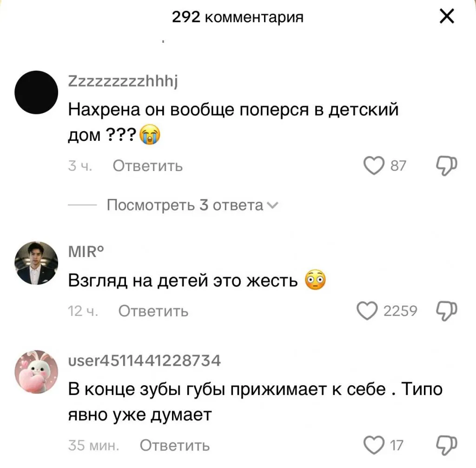Image resolution: width=476 pixels, height=468 pixels.
Task: Click the 87 likes count
Action: coord(398,166)
